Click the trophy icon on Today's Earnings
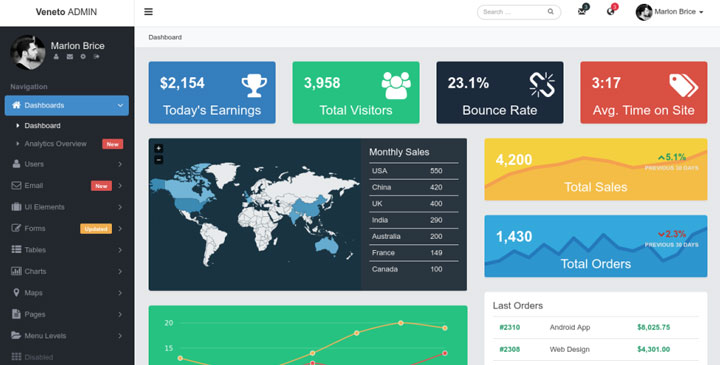Screen dimensions: 720x365 click(254, 85)
